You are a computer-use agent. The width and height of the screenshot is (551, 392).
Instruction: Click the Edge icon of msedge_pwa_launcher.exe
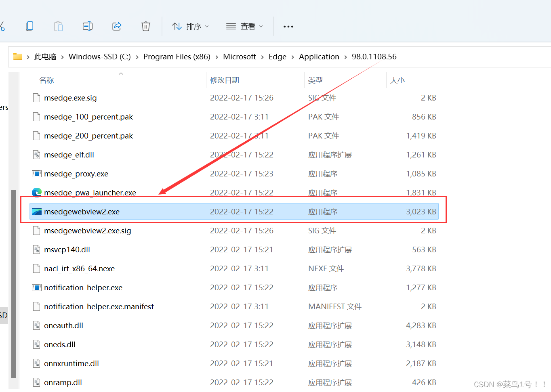(37, 193)
